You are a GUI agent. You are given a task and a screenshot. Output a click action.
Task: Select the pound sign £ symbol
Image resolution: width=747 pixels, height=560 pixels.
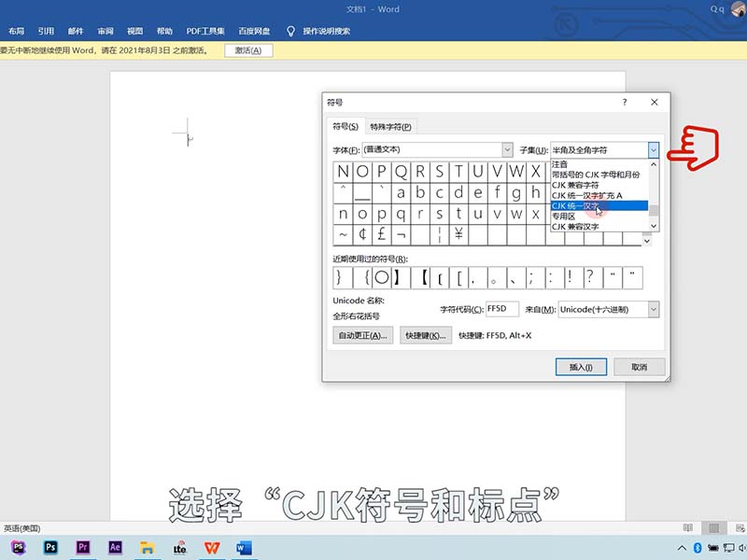(382, 234)
